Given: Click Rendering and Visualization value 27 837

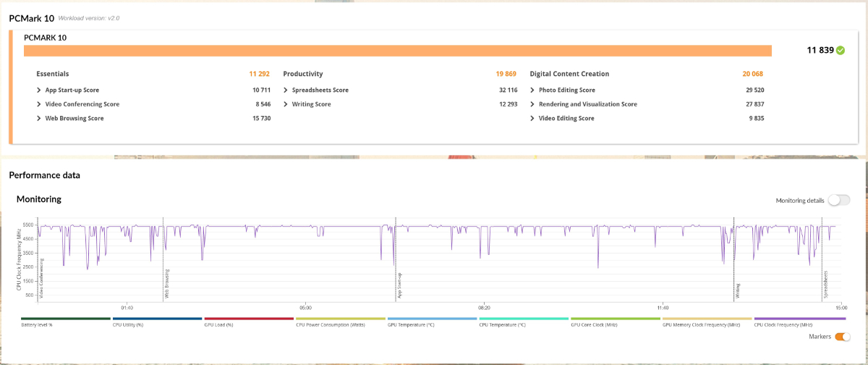Looking at the screenshot, I should 755,104.
